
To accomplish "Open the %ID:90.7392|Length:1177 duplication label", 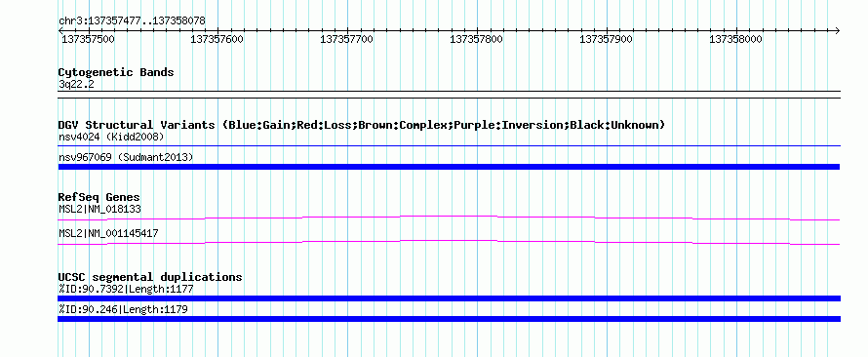I will click(x=126, y=289).
